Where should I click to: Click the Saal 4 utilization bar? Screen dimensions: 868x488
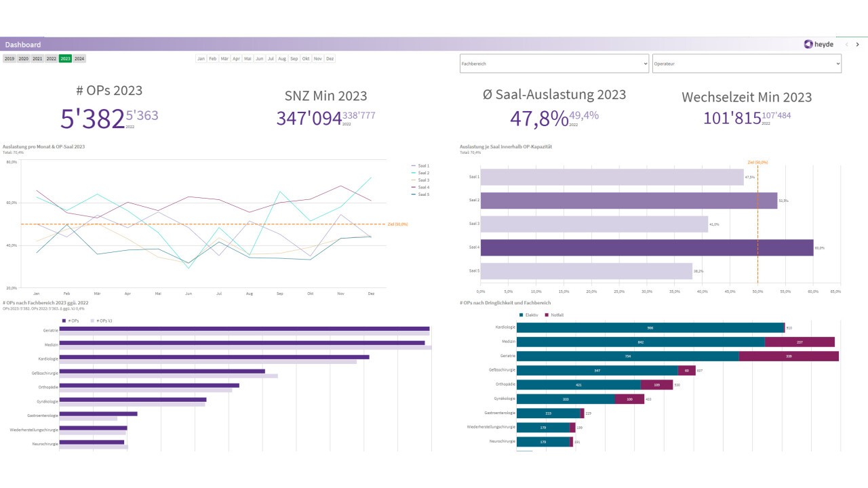[647, 247]
